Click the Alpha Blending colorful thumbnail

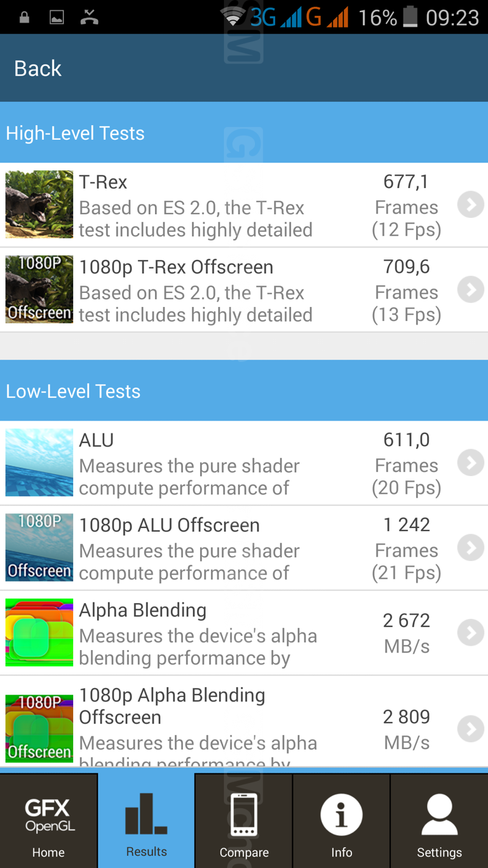[x=40, y=632]
